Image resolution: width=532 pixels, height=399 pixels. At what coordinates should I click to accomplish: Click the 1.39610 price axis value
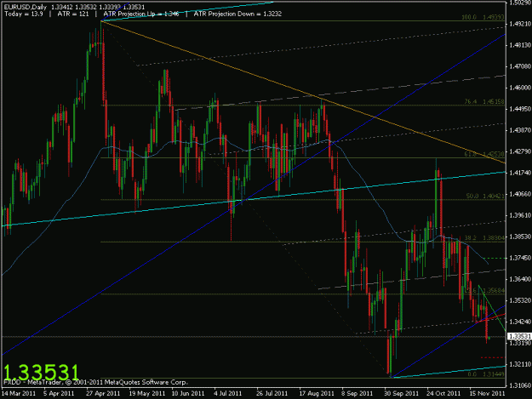click(x=520, y=215)
